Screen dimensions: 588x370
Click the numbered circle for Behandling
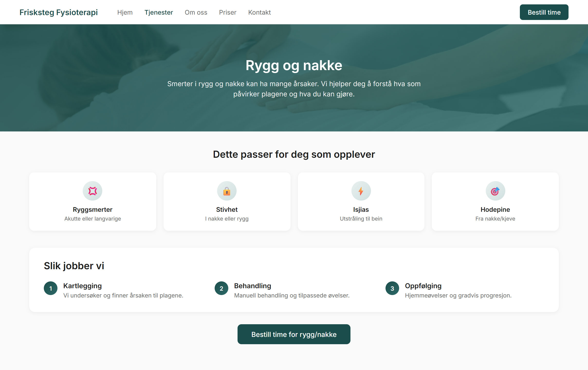pyautogui.click(x=221, y=288)
